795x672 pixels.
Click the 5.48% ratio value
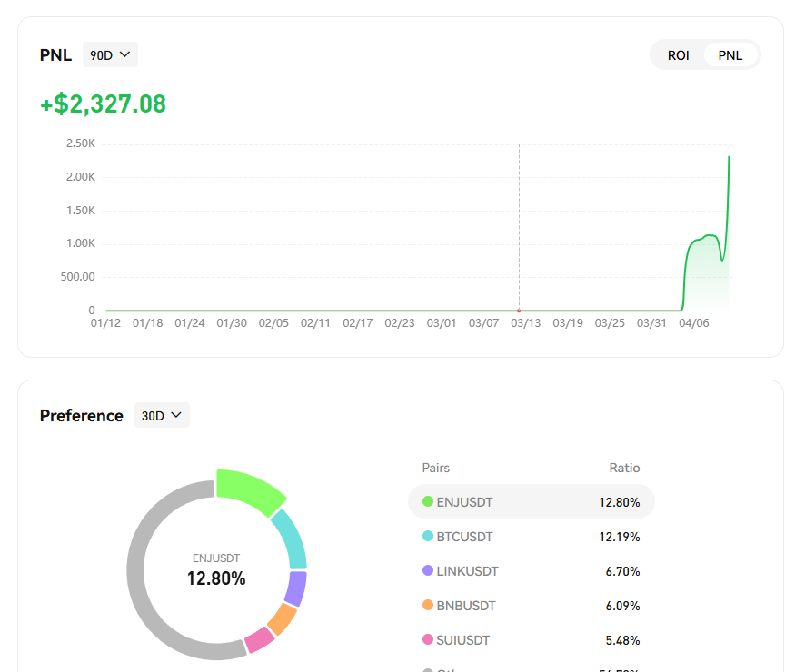[622, 640]
